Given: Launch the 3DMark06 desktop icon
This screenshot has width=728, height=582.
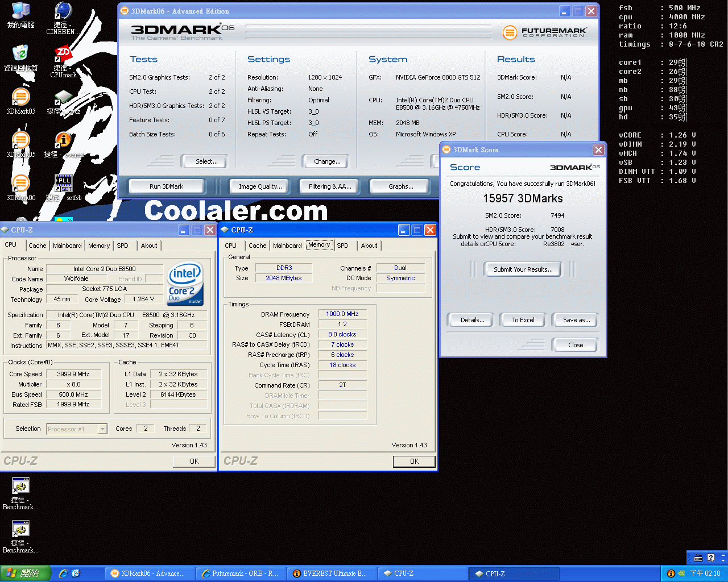Looking at the screenshot, I should pos(20,188).
